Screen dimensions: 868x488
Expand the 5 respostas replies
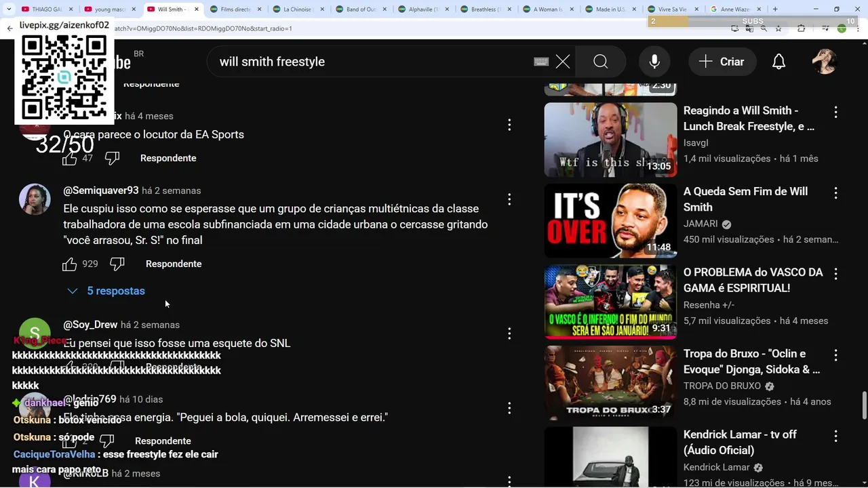[106, 291]
